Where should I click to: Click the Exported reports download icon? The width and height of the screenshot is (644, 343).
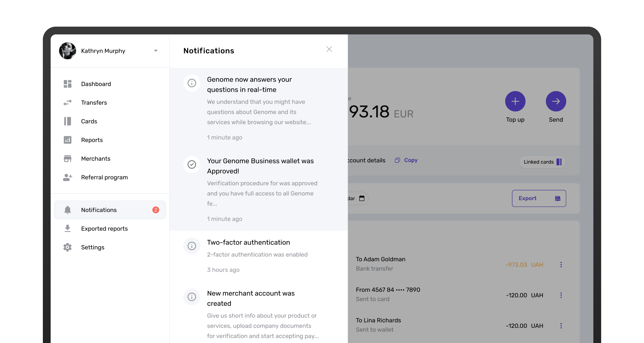click(67, 228)
